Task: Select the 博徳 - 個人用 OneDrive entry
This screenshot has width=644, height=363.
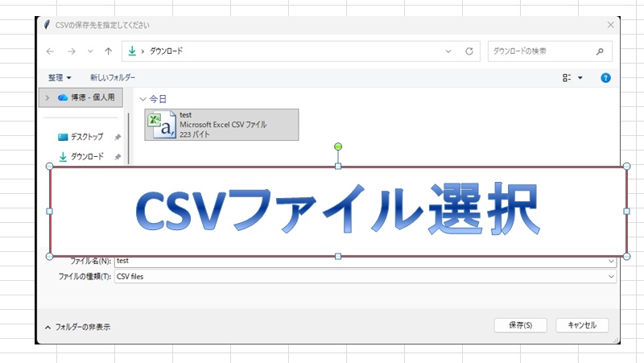Action: (81, 97)
